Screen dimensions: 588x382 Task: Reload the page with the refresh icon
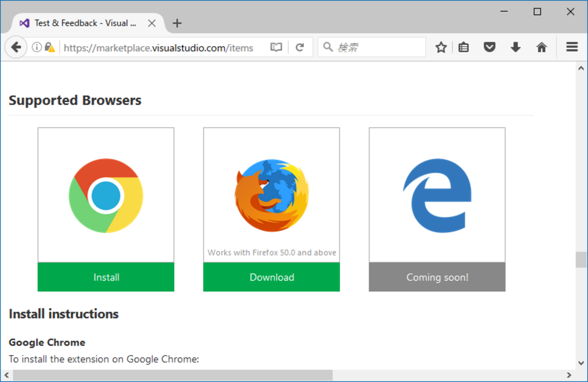click(299, 47)
